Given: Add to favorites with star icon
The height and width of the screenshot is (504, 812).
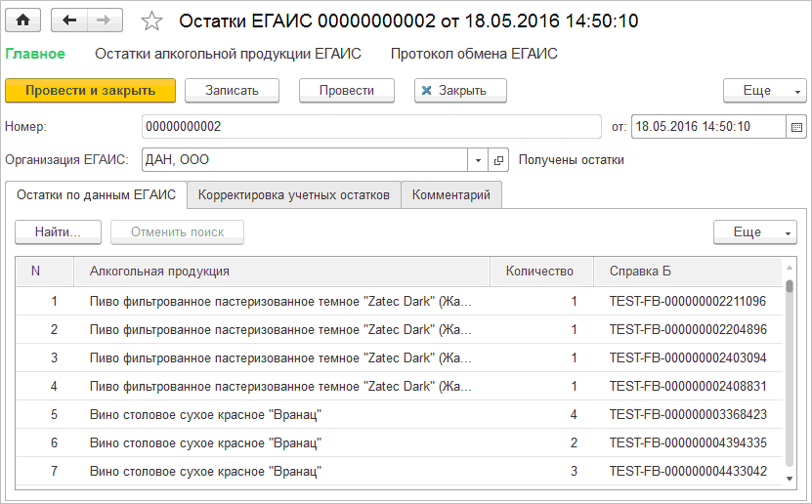Looking at the screenshot, I should tap(151, 21).
